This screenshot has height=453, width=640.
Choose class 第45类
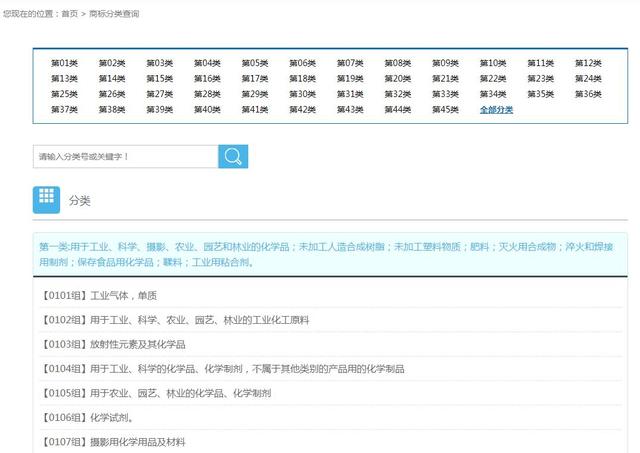coord(445,109)
